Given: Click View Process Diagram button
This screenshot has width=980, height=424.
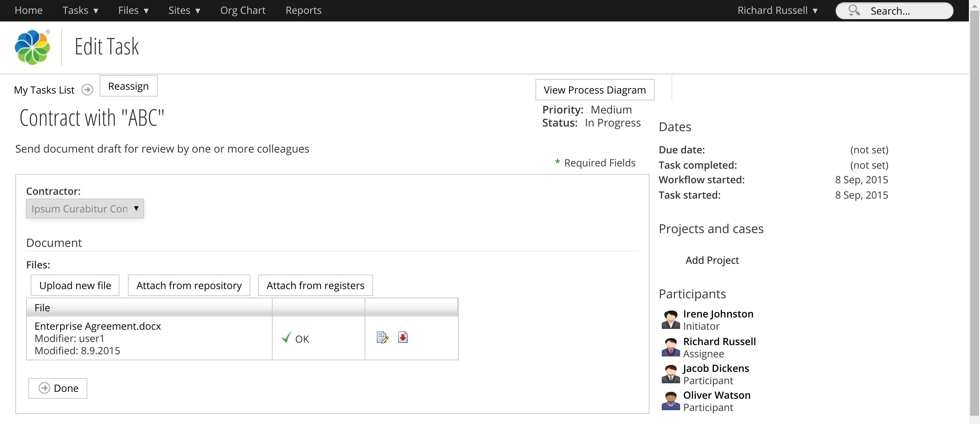Looking at the screenshot, I should (x=595, y=90).
